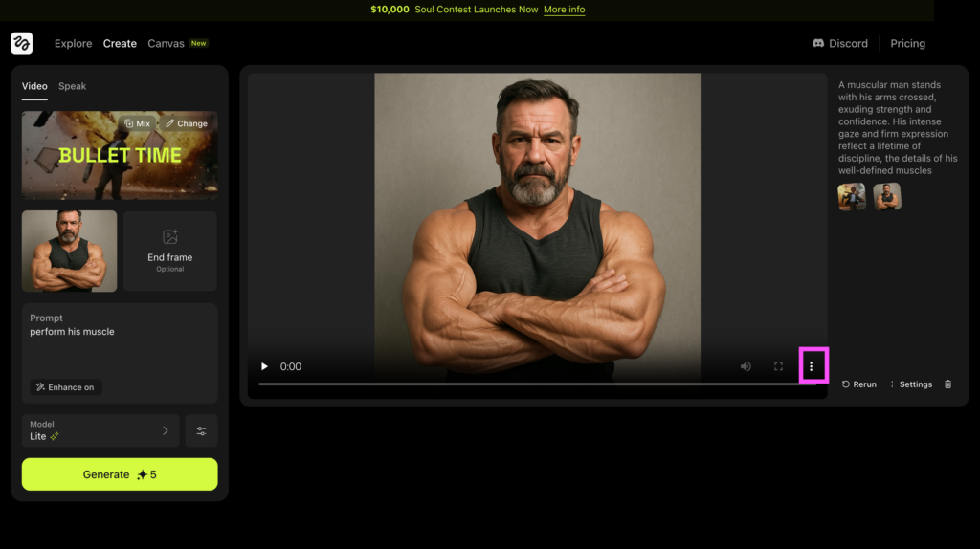Click the More info link
The image size is (980, 549).
[564, 10]
